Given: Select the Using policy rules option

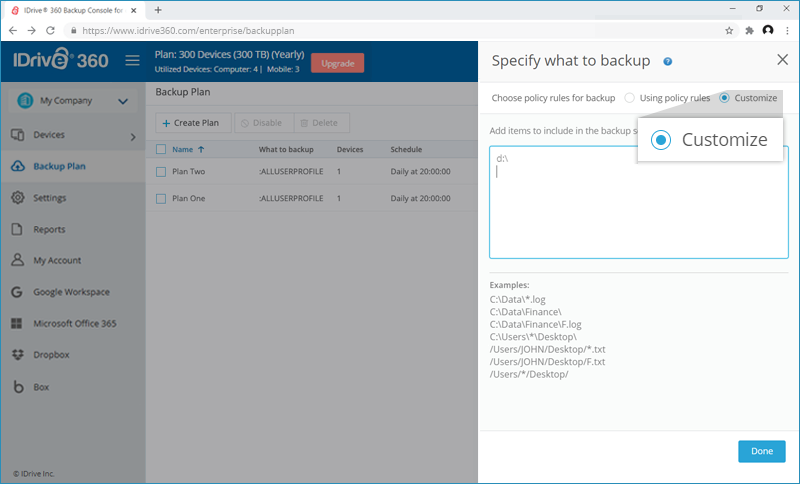Looking at the screenshot, I should 629,98.
